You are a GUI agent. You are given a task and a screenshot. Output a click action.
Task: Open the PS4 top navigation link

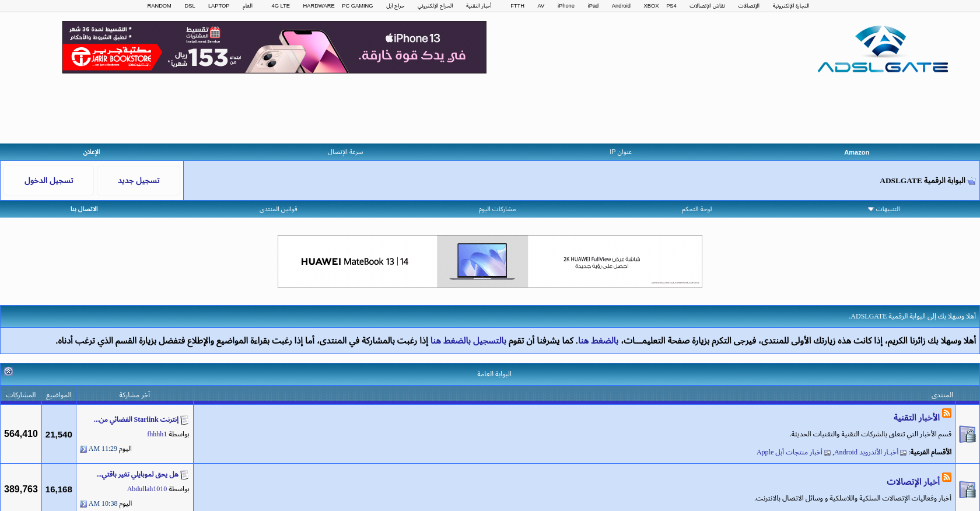coord(671,6)
